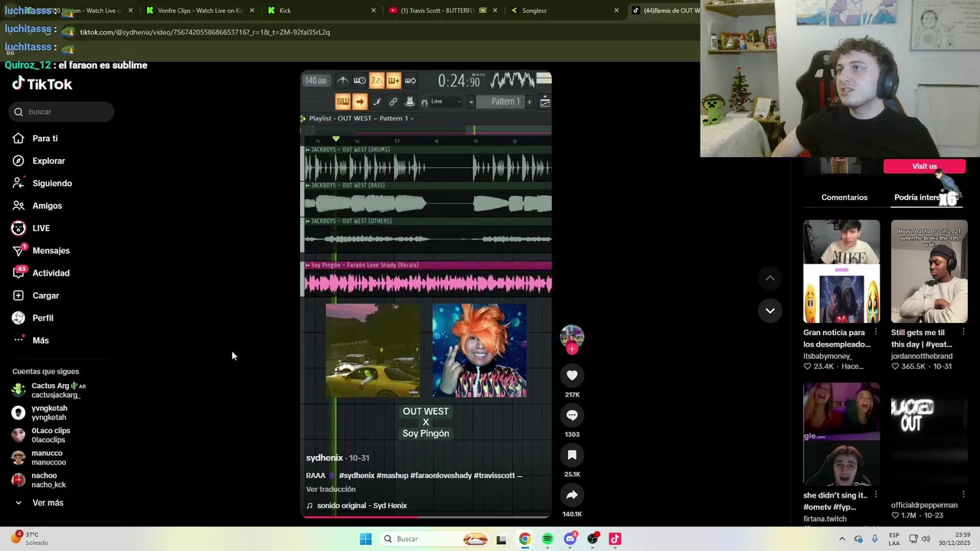Open the #travisscott hashtag

494,475
